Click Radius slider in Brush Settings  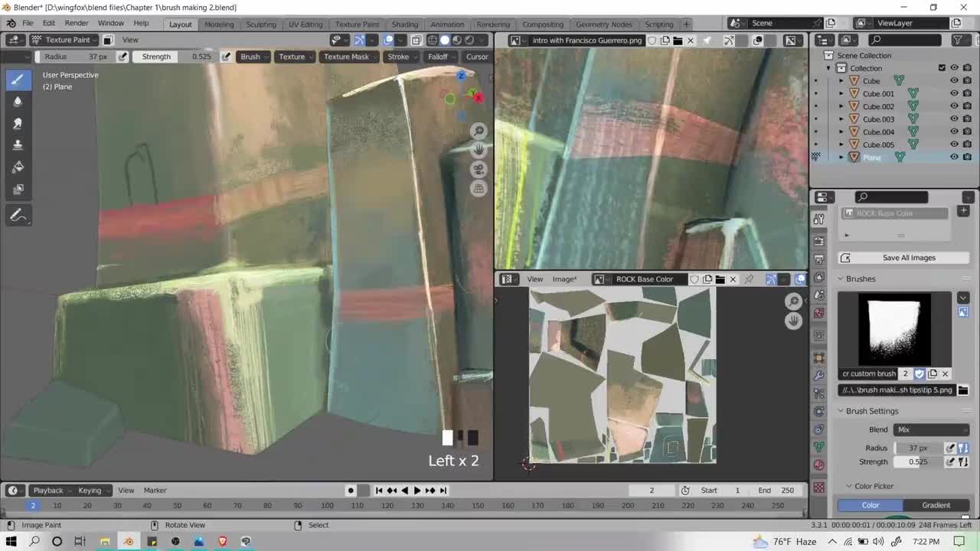point(919,448)
